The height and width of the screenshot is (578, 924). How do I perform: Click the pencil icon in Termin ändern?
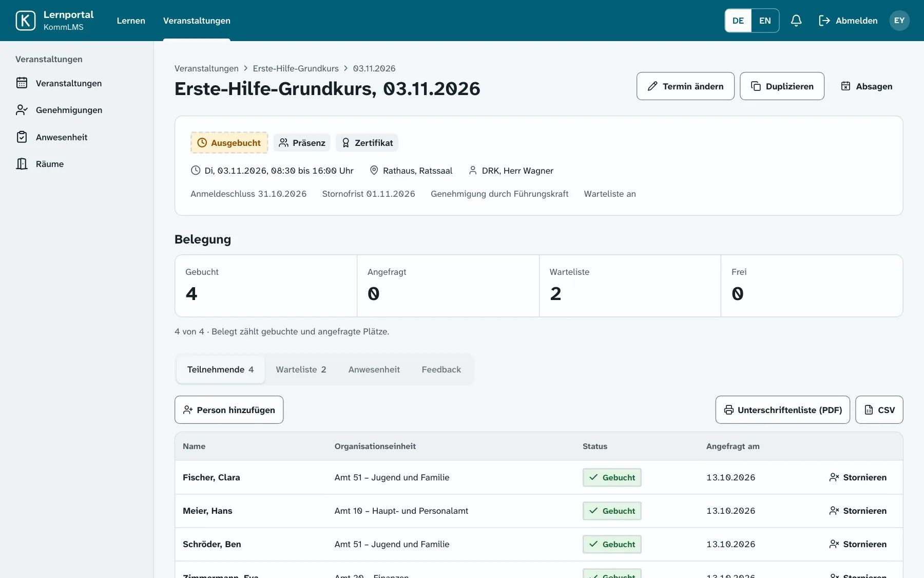pyautogui.click(x=652, y=86)
